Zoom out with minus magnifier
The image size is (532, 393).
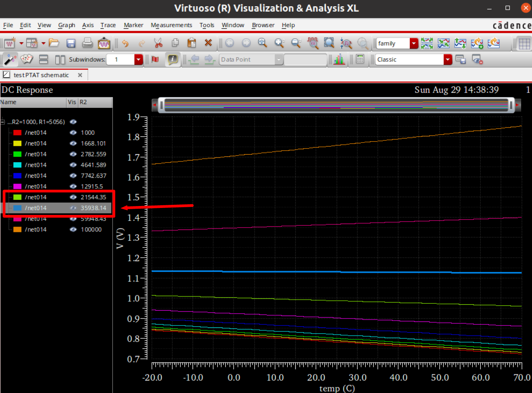[296, 43]
